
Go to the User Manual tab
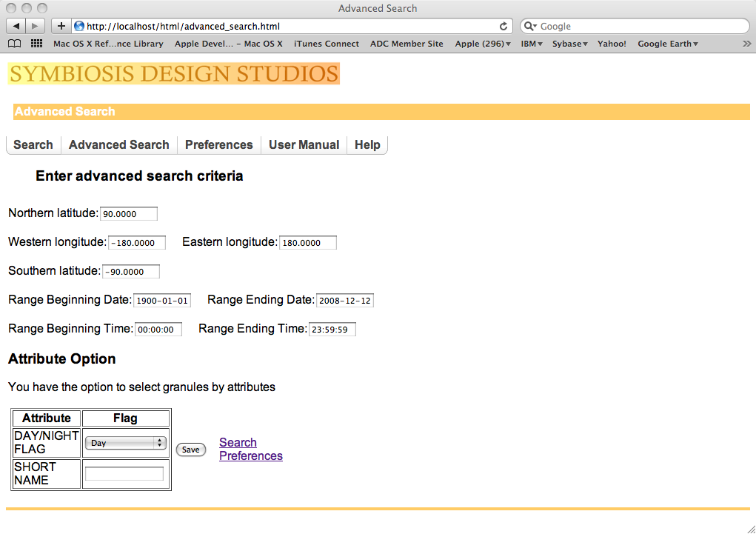[304, 145]
